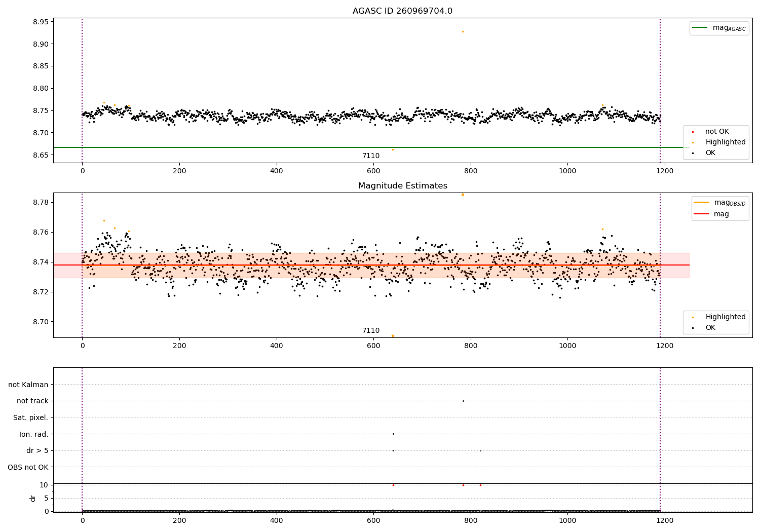Click the 8.85 y-axis tick label

(x=41, y=66)
